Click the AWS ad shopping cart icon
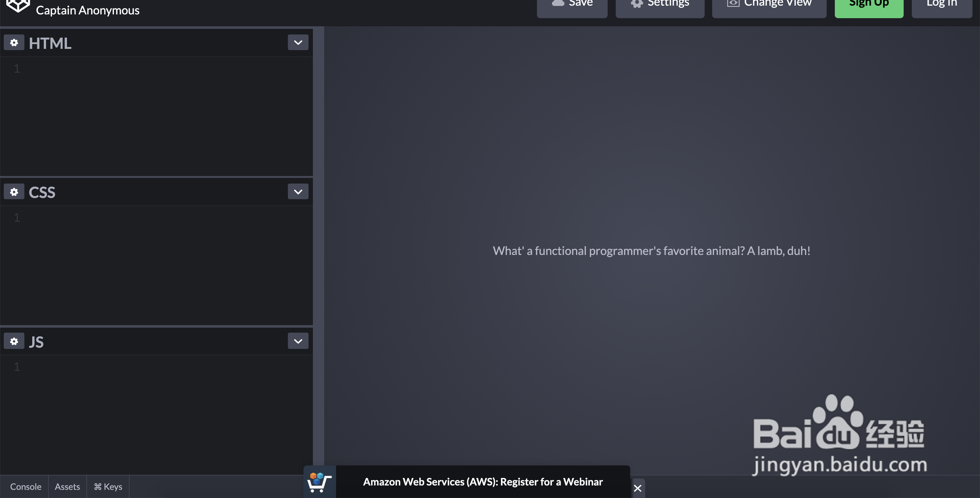980x498 pixels. (x=319, y=482)
